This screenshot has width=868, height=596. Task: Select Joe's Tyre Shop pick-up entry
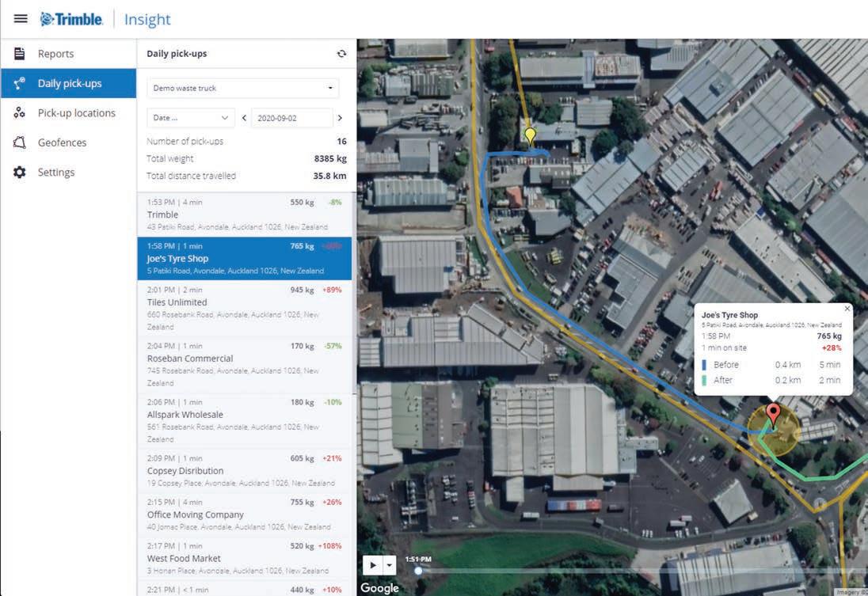(x=244, y=259)
